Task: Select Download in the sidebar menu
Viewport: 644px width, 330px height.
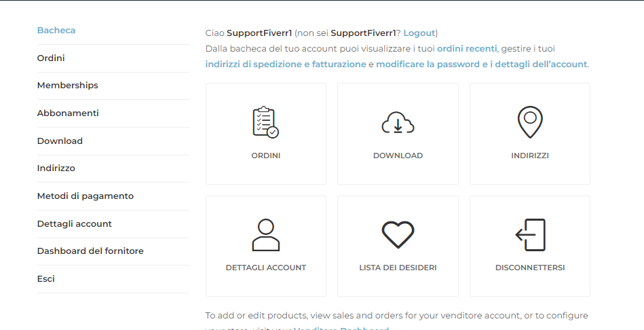Action: (60, 141)
